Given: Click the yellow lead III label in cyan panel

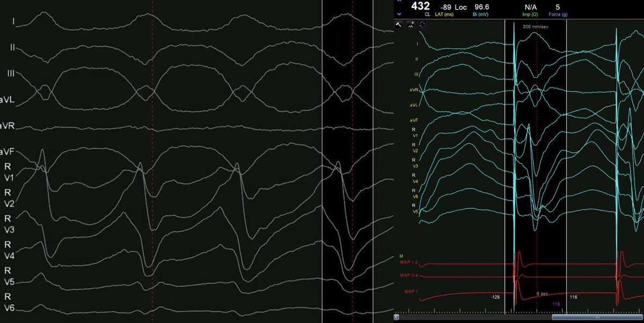Looking at the screenshot, I should click(x=416, y=74).
